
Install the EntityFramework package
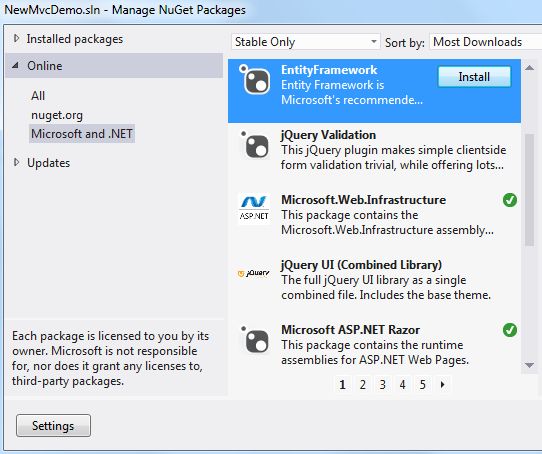click(x=474, y=77)
